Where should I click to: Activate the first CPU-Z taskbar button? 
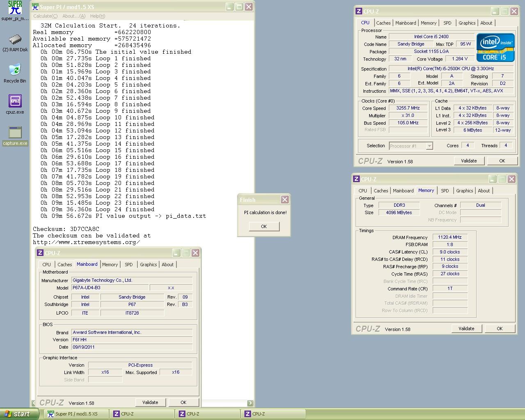tap(142, 414)
